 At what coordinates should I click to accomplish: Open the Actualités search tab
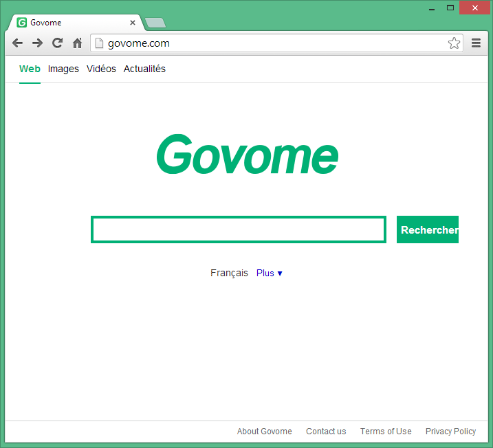click(x=144, y=69)
